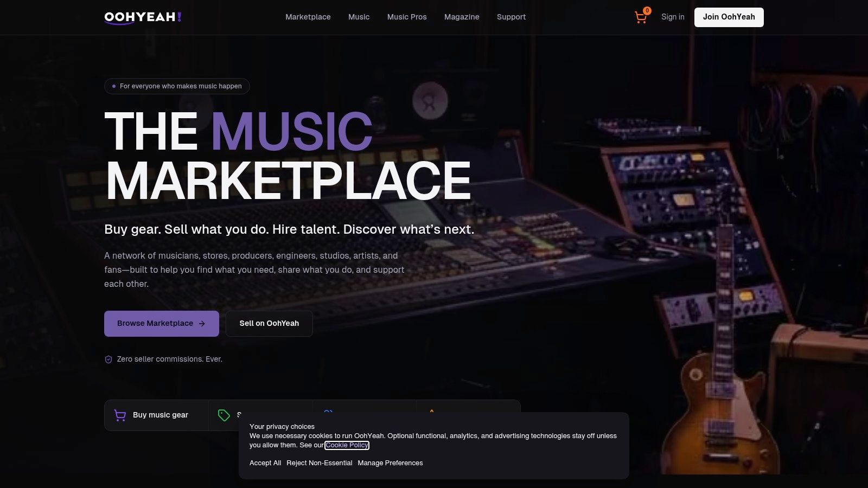
Task: Go to the Music nav link
Action: coord(359,17)
